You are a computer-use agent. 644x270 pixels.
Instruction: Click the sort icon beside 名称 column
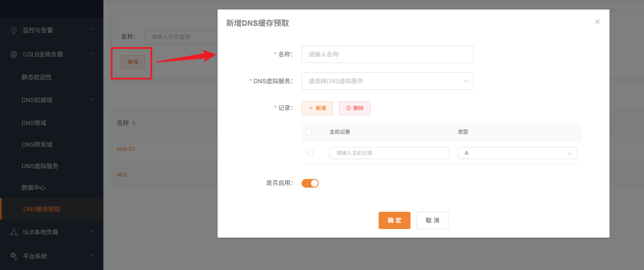coord(134,123)
